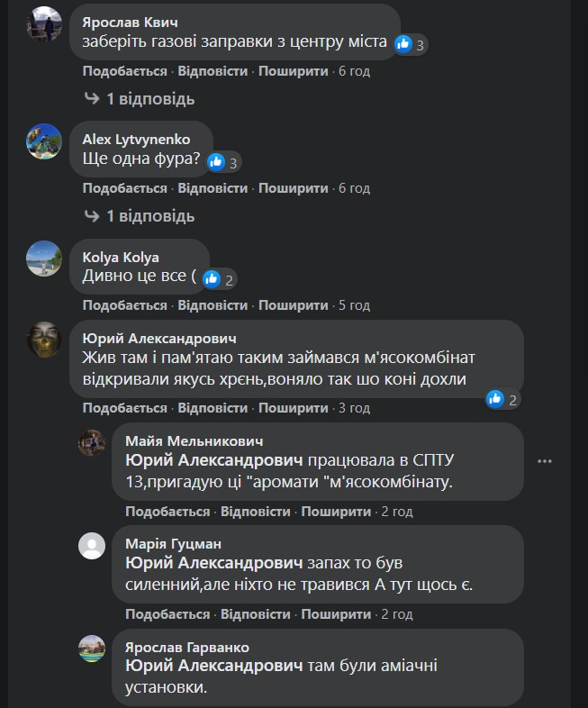Click 6 год timestamp on Ярослав Квич comment
The image size is (588, 708).
point(354,71)
